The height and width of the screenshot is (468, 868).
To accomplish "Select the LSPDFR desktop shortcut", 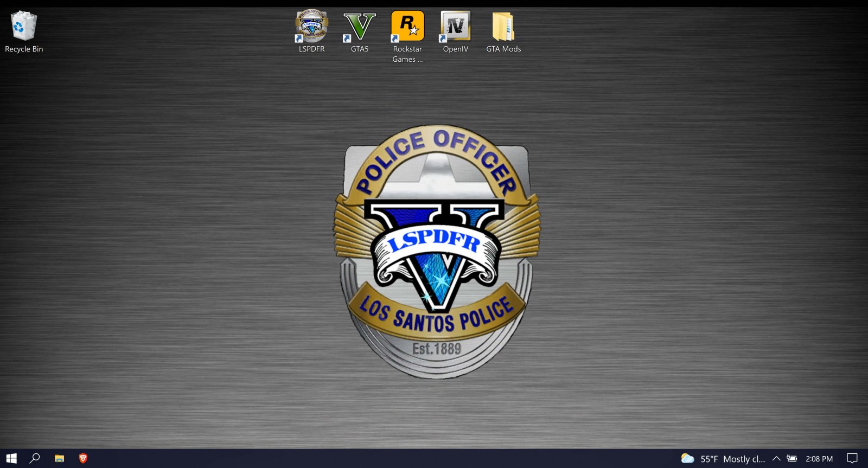I will tap(311, 27).
